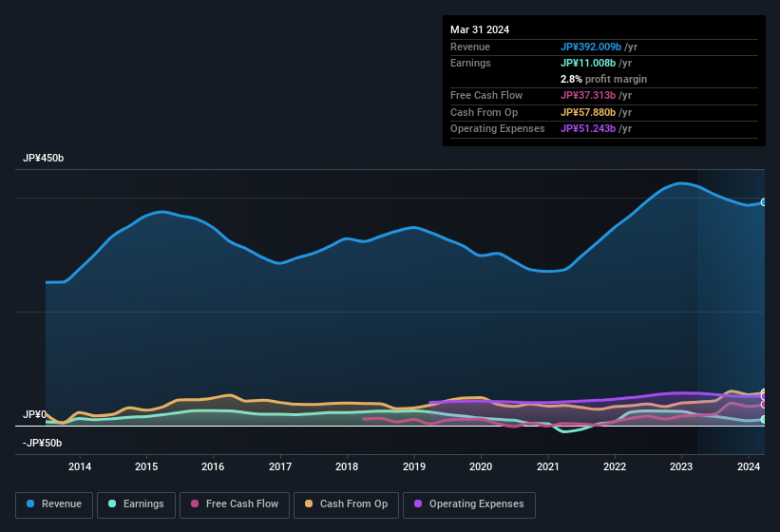Click the Revenue legend button text
This screenshot has height=532, width=780.
(62, 504)
